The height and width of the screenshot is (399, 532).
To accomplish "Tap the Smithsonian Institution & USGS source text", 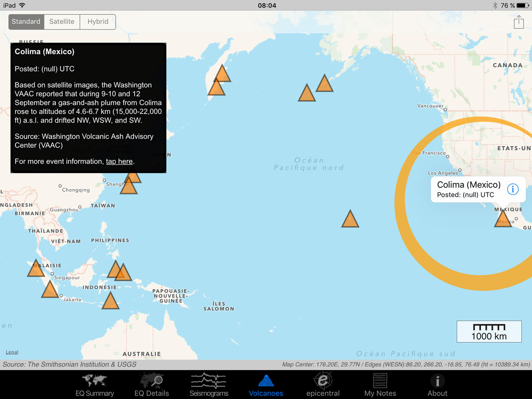I will (x=70, y=364).
